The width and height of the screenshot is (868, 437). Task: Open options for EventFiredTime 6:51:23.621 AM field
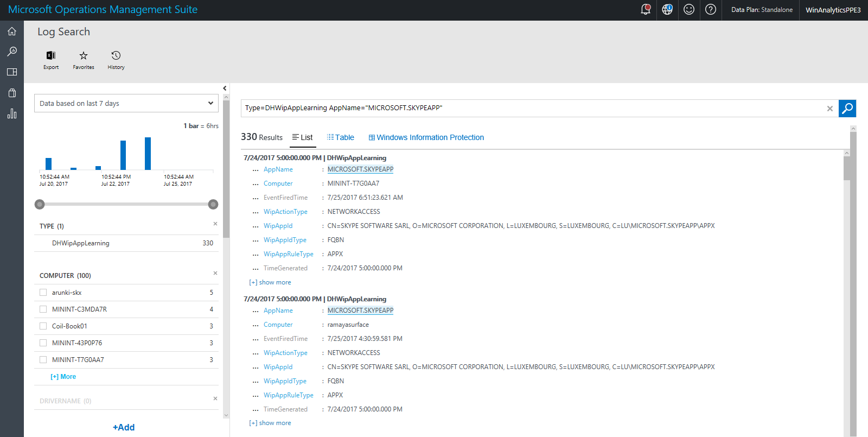pyautogui.click(x=256, y=198)
